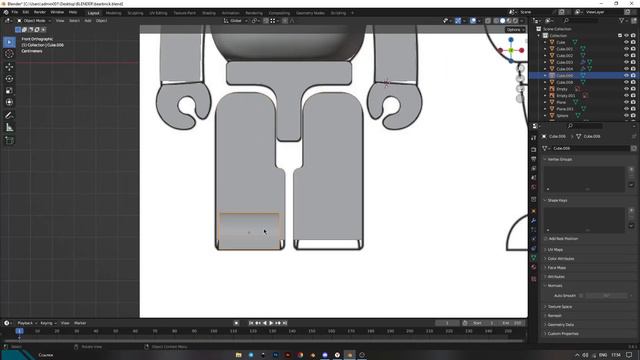The width and height of the screenshot is (640, 360).
Task: Exclude Collection from view layer checkbox
Action: point(620,36)
